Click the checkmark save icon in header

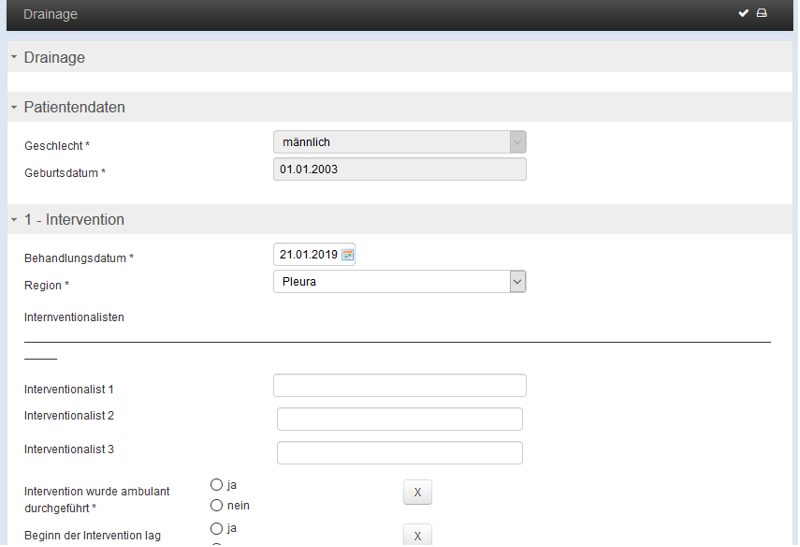(743, 13)
